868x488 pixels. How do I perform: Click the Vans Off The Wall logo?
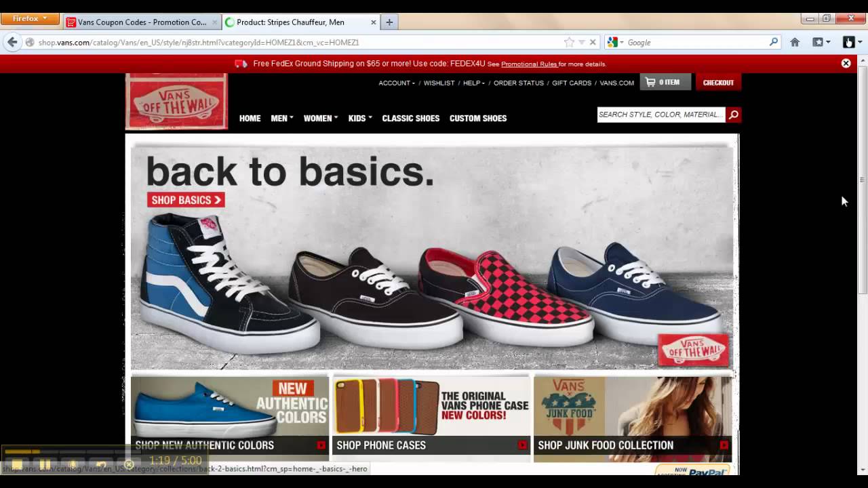pos(176,101)
